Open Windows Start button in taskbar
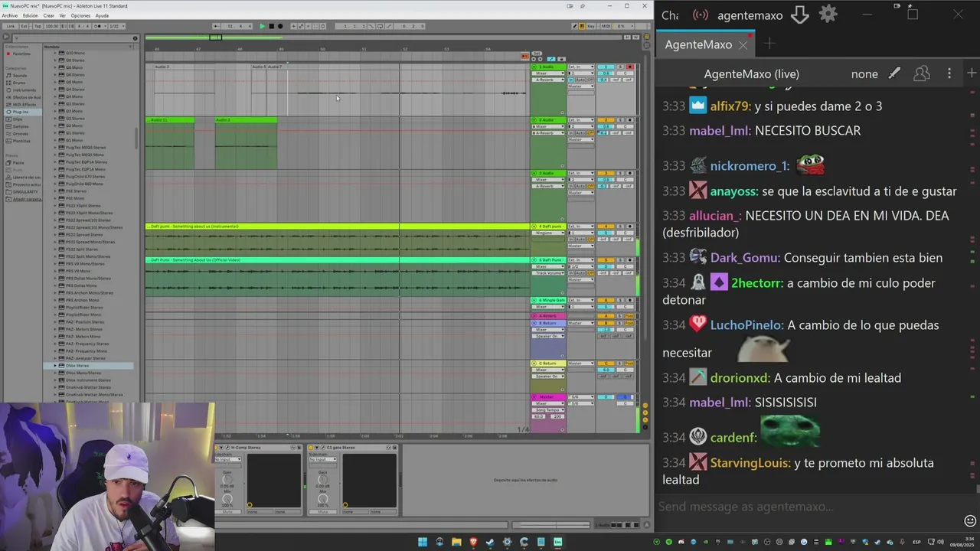This screenshot has width=980, height=551. (423, 542)
